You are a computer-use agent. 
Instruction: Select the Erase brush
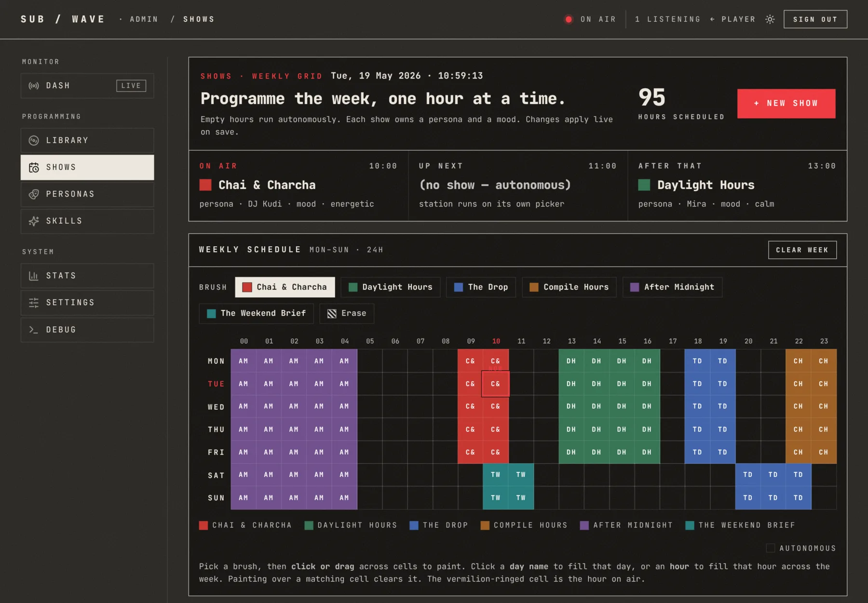click(x=347, y=313)
